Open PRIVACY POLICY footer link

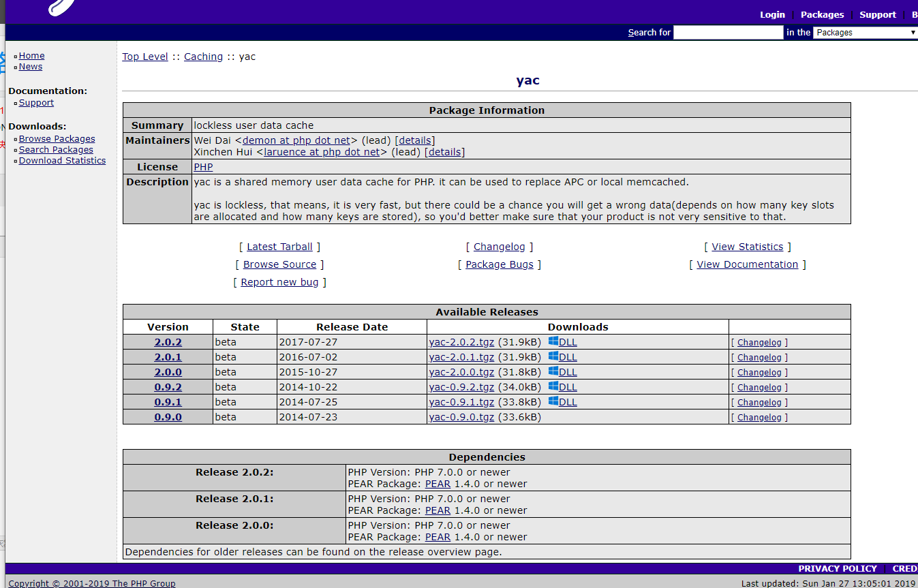[x=838, y=568]
